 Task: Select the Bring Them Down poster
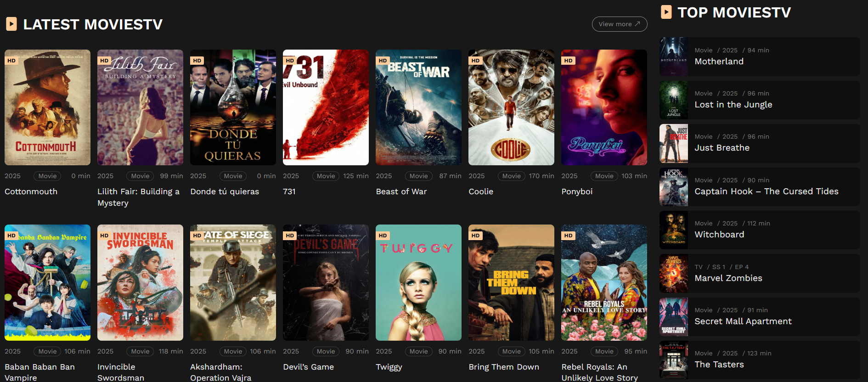coord(511,282)
